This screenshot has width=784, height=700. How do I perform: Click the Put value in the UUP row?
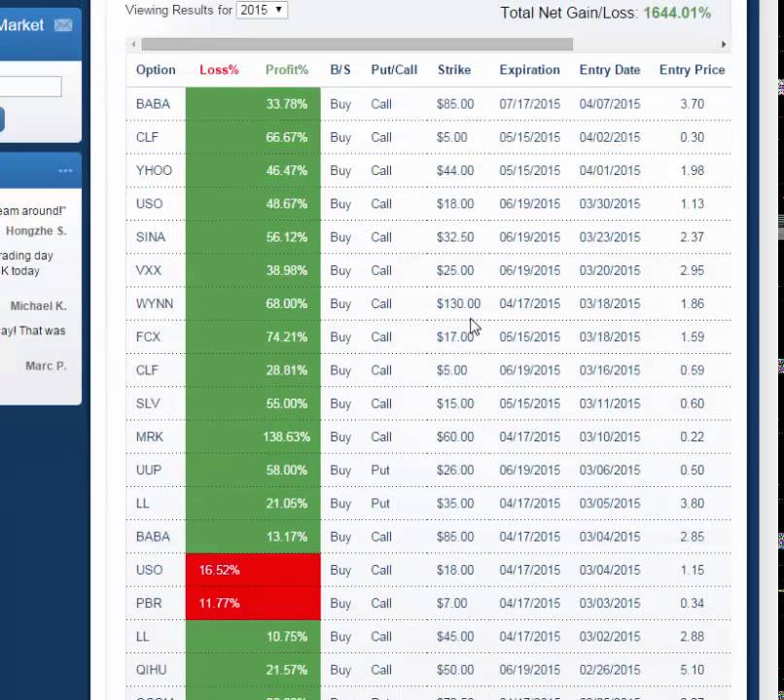380,471
